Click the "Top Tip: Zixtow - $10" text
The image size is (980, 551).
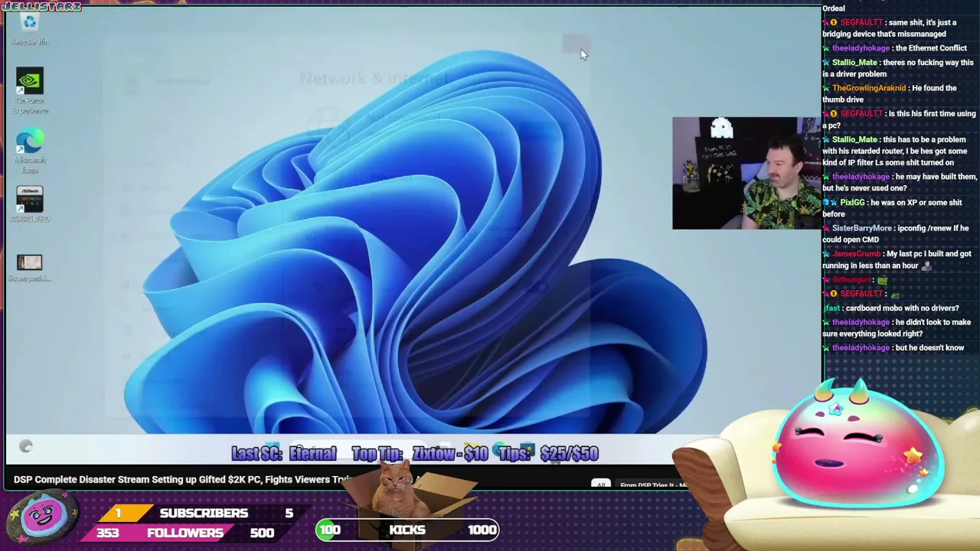420,454
